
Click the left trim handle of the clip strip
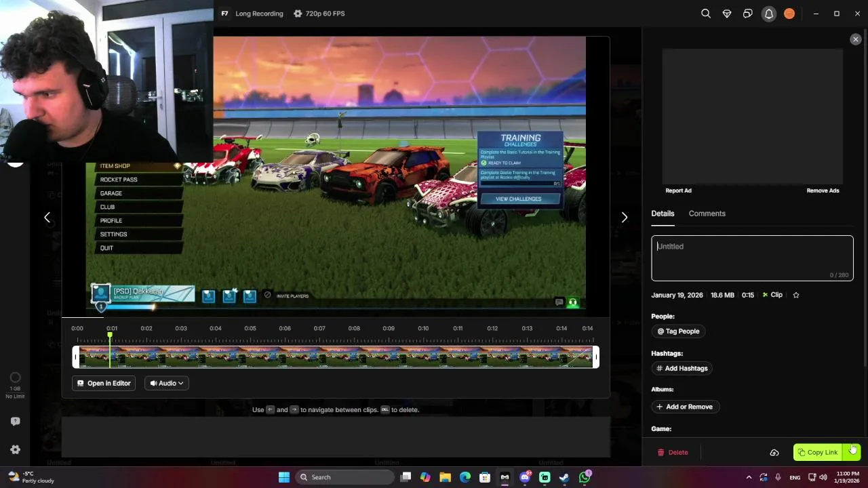(x=76, y=357)
